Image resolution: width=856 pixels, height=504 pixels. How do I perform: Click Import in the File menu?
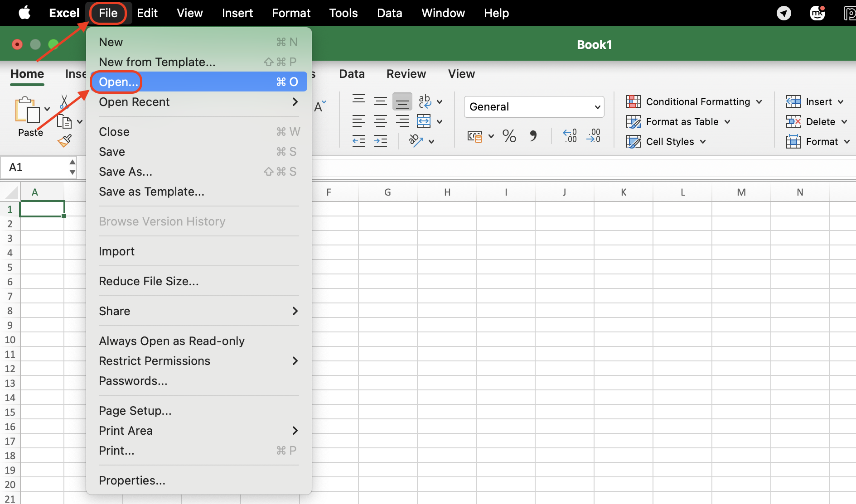(116, 251)
